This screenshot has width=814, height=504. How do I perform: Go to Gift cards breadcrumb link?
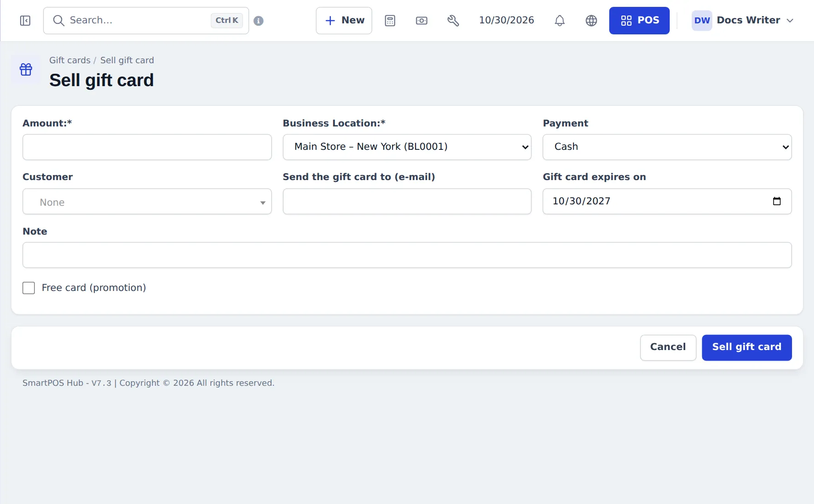[70, 60]
